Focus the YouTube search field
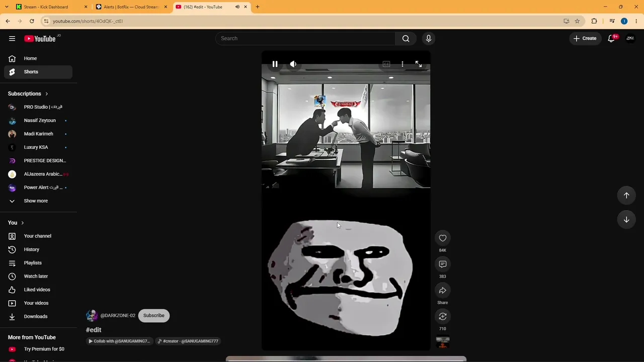This screenshot has height=362, width=644. (x=305, y=39)
